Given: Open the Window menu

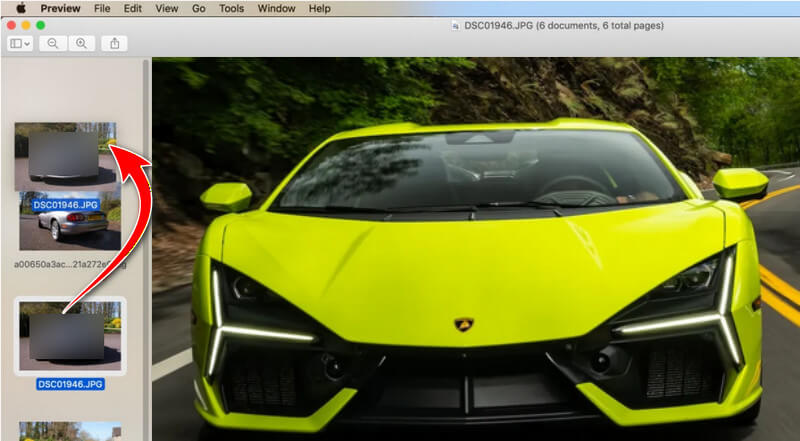Looking at the screenshot, I should click(276, 8).
